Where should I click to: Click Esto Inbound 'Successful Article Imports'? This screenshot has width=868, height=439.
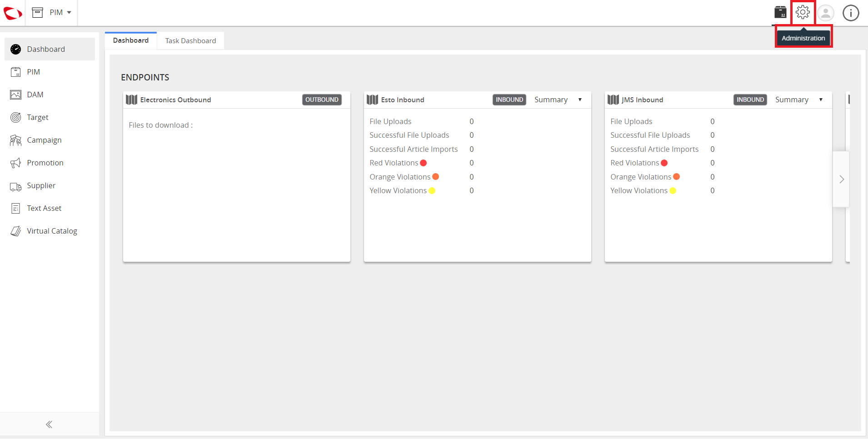click(x=414, y=149)
